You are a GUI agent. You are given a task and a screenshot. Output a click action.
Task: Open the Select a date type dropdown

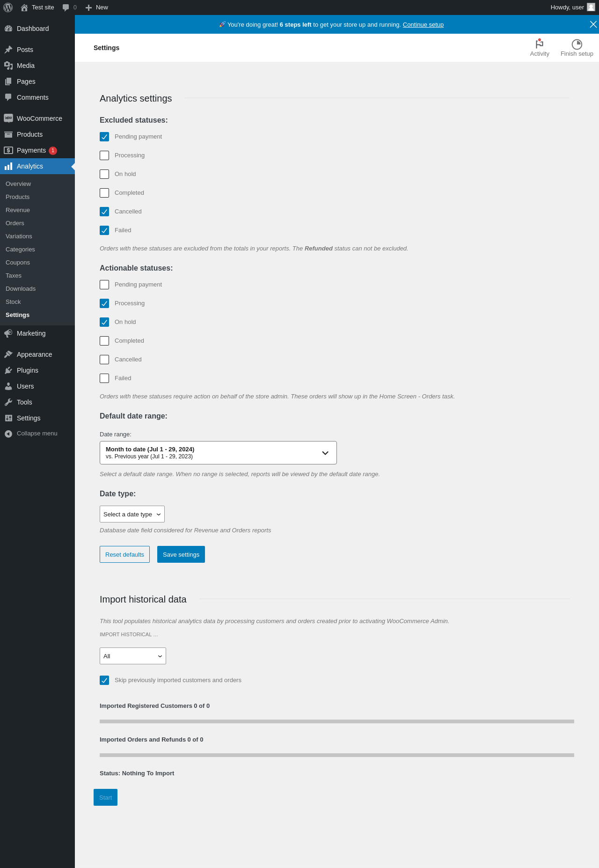[x=132, y=514]
